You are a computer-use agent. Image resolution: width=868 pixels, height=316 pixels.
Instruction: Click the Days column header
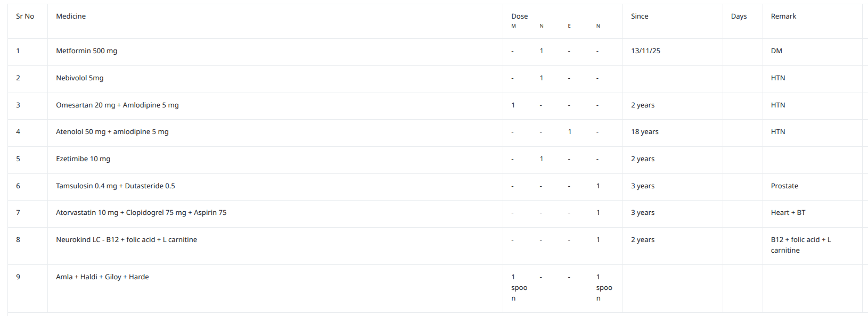739,16
